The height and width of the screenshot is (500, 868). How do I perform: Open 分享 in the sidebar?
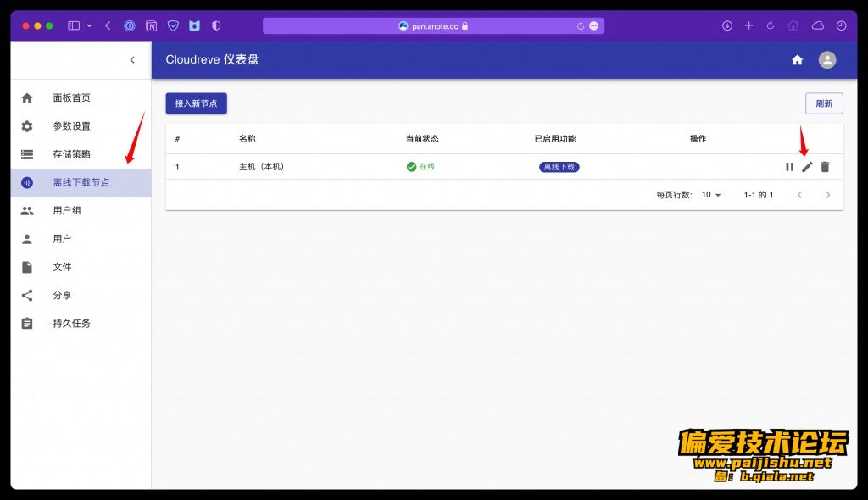coord(81,296)
